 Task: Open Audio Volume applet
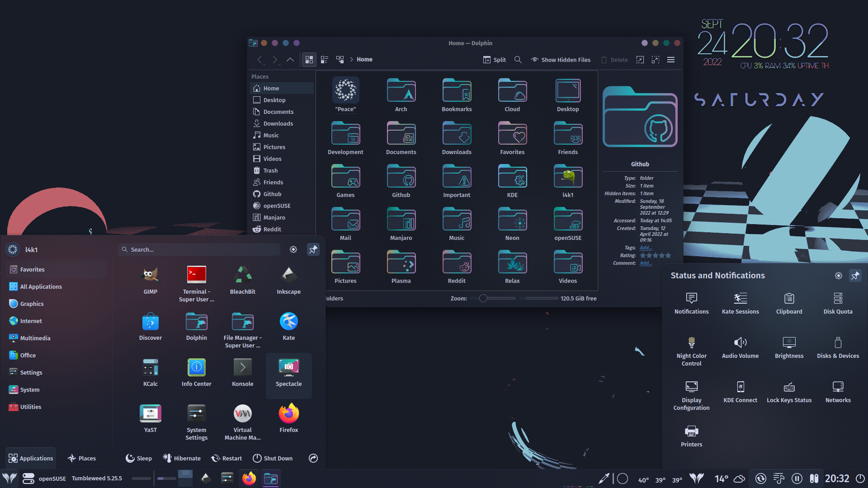(740, 347)
